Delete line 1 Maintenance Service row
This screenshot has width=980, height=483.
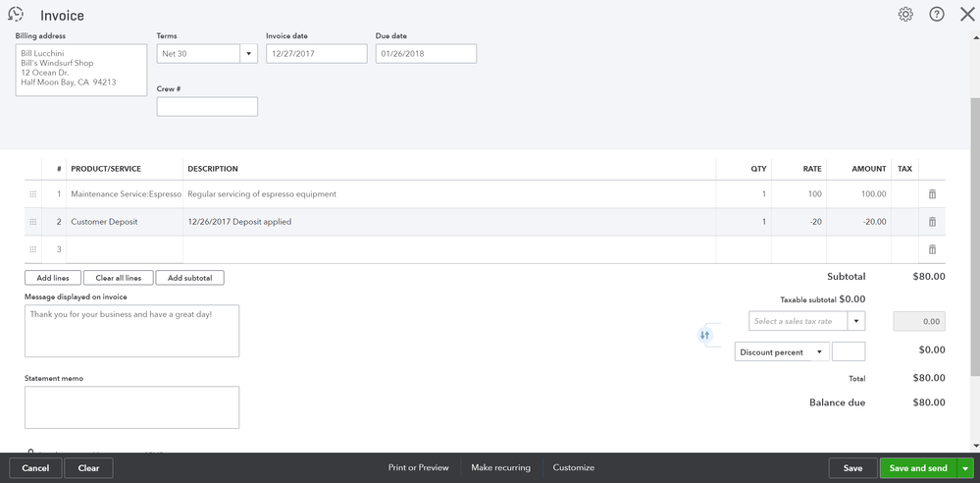tap(932, 194)
